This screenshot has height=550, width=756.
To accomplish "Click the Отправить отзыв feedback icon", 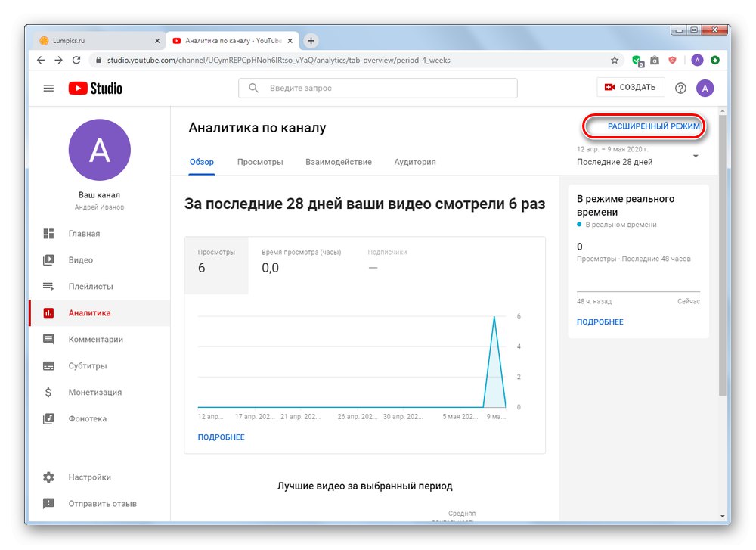I will [48, 504].
